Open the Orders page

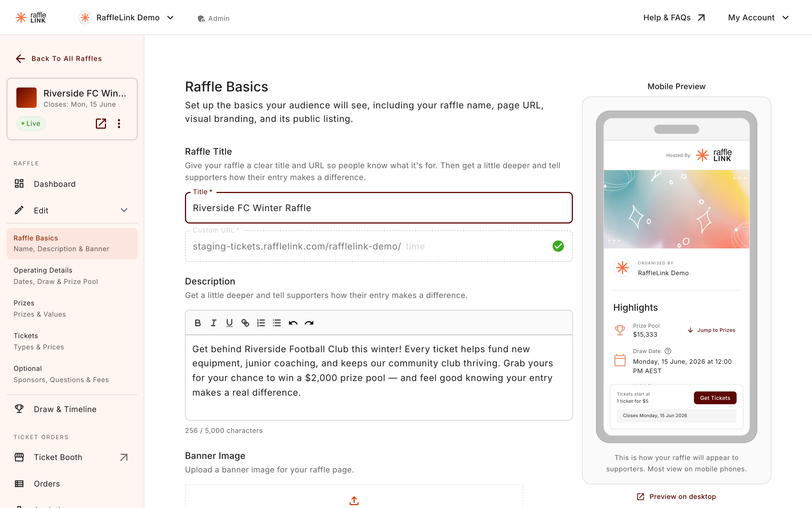pos(72,483)
